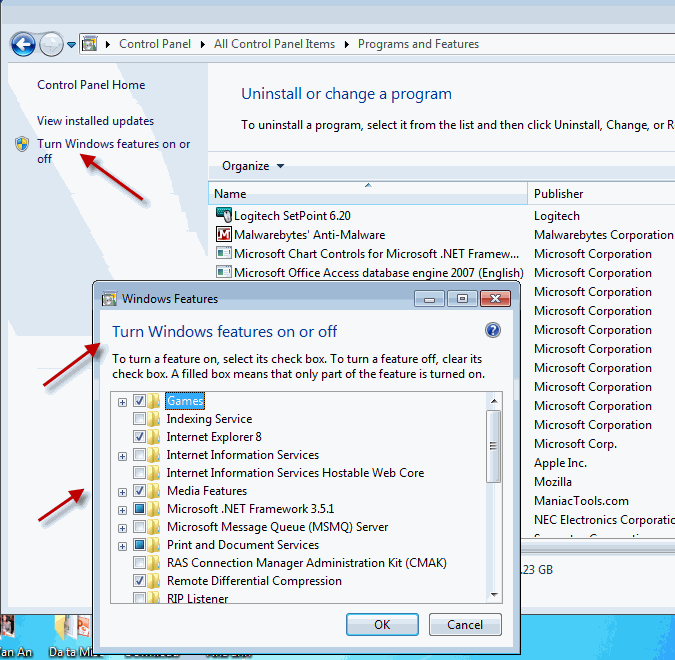Image resolution: width=675 pixels, height=660 pixels.
Task: Open the View installed updates link
Action: tap(95, 121)
